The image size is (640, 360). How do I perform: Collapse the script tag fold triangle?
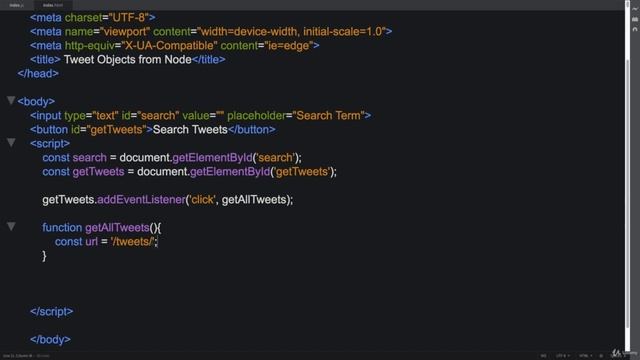11,142
